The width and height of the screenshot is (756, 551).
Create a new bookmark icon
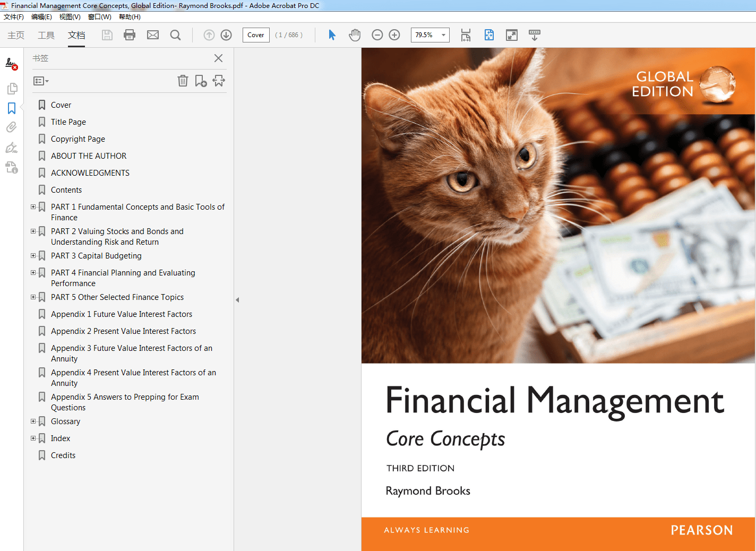pyautogui.click(x=201, y=81)
